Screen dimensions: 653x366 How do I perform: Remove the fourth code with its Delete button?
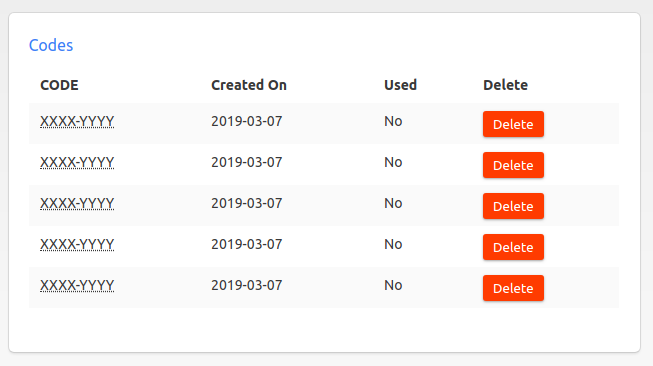tap(513, 247)
